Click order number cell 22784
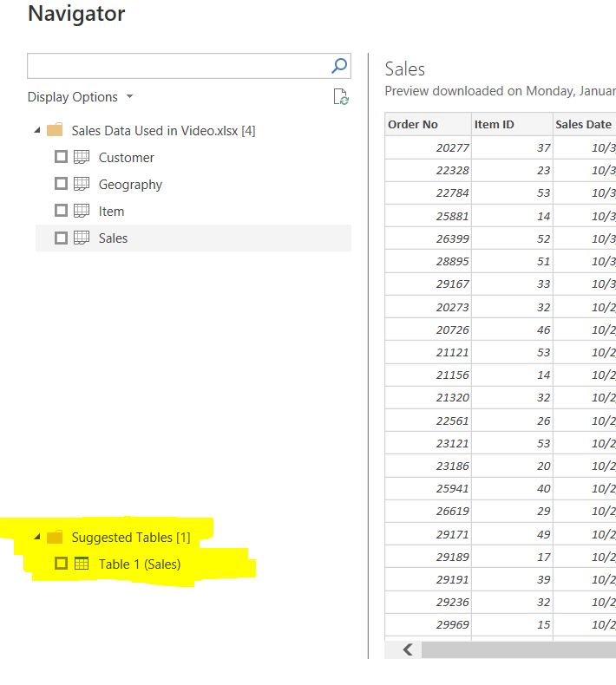Screen dimensions: 616x685 428,193
